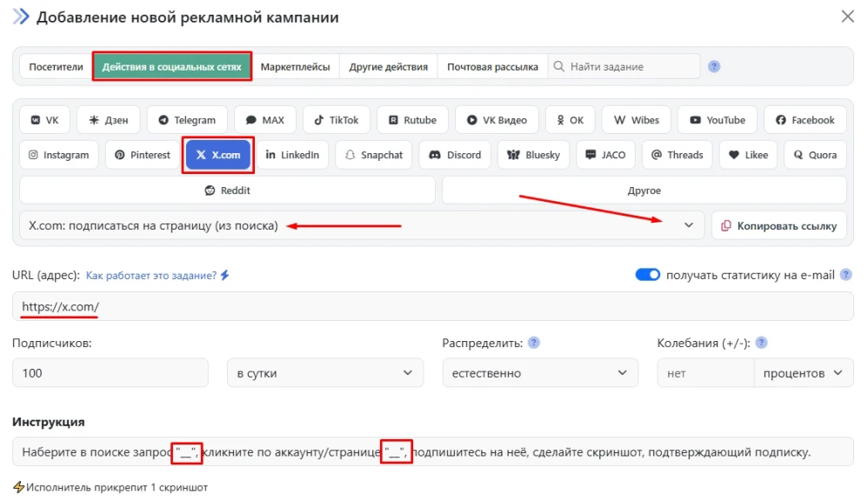The height and width of the screenshot is (501, 868).
Task: Click the Найти задание search field
Action: 626,65
